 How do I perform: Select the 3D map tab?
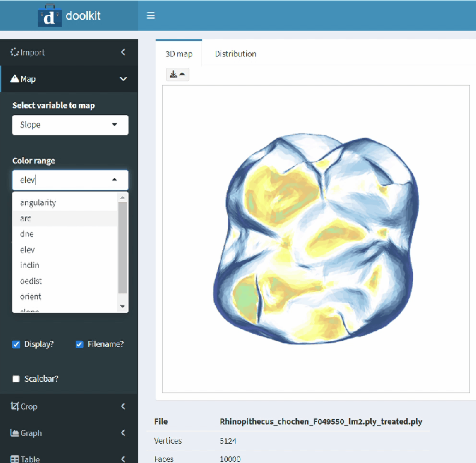tap(178, 54)
